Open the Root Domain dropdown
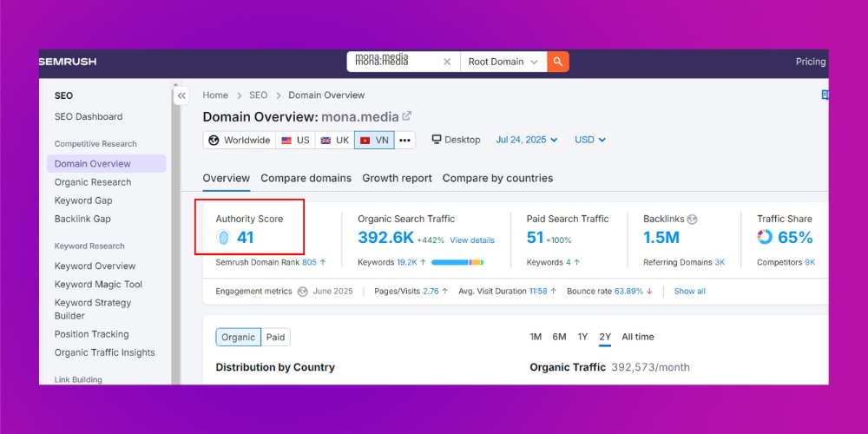 (503, 62)
